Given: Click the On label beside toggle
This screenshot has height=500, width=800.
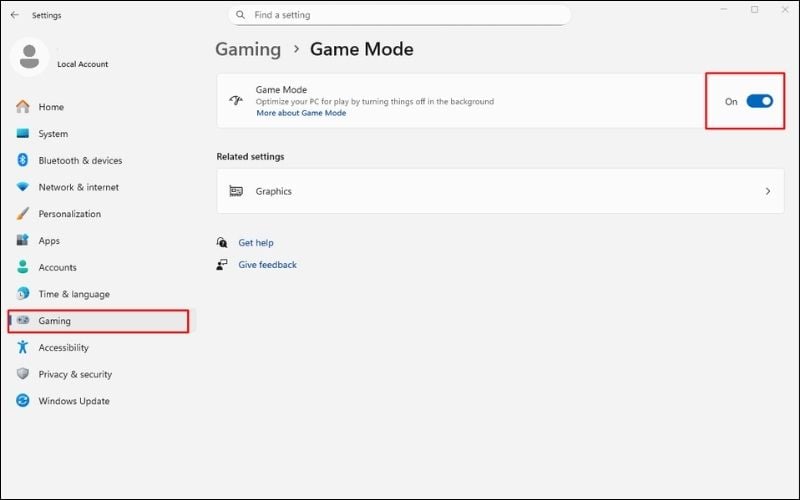Looking at the screenshot, I should [731, 102].
